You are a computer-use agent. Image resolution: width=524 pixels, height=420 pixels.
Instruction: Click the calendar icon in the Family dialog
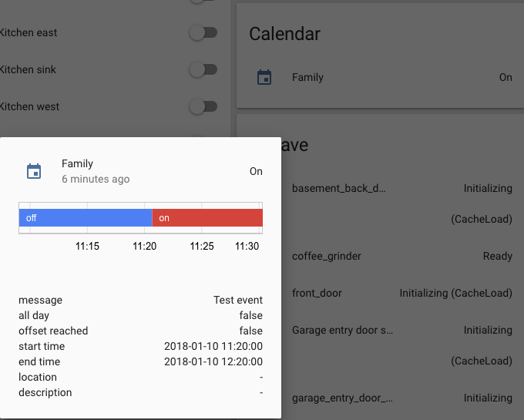[34, 171]
